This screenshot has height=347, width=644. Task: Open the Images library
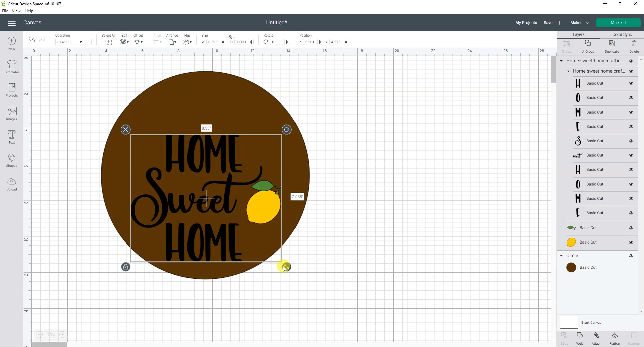coord(12,114)
